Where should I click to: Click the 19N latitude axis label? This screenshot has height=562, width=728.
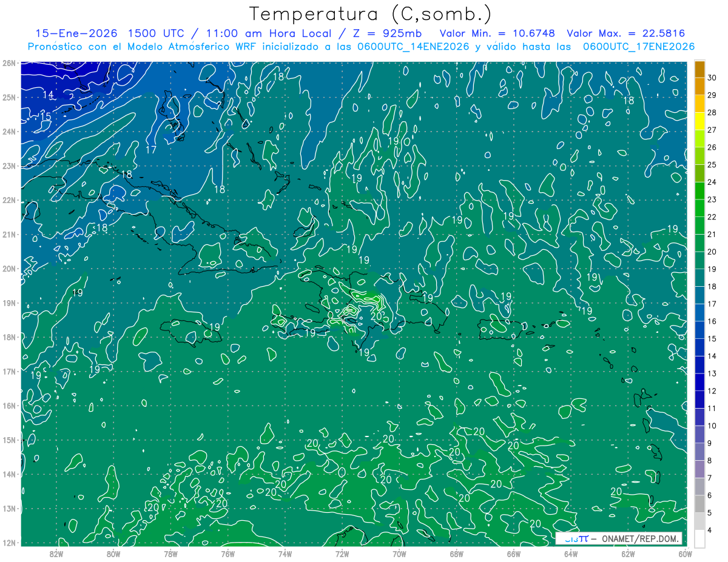point(9,303)
